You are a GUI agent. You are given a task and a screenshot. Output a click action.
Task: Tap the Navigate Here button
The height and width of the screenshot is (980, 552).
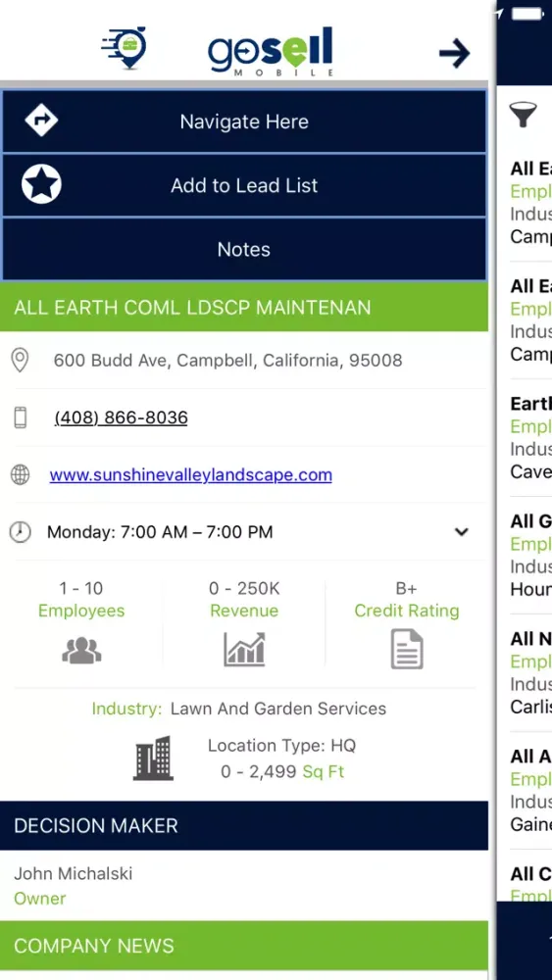point(244,122)
